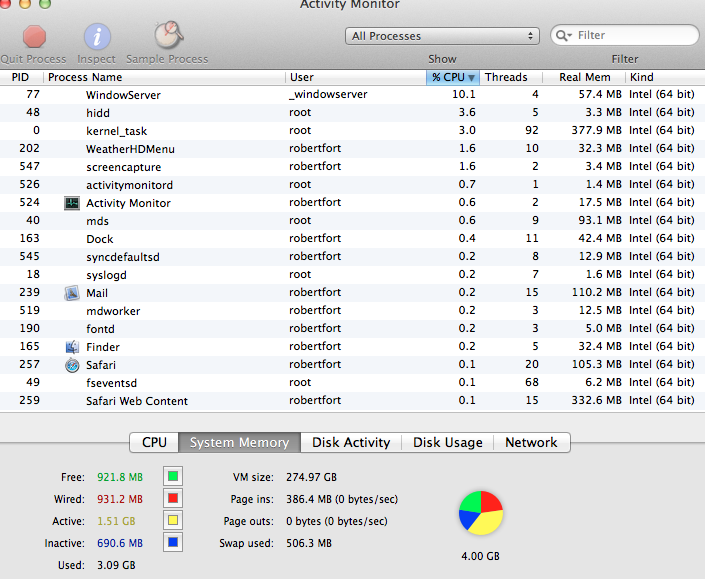Click the Finder app icon in process list
Viewport: 705px width, 579px height.
point(72,347)
